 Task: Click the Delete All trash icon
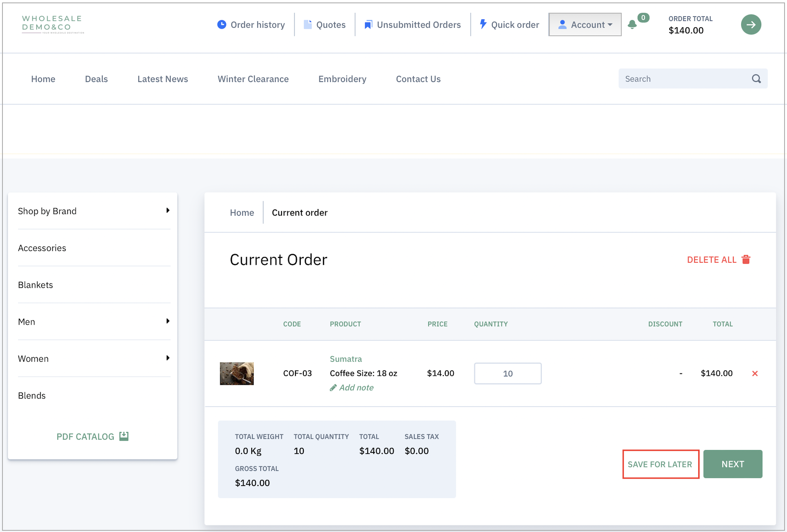746,259
